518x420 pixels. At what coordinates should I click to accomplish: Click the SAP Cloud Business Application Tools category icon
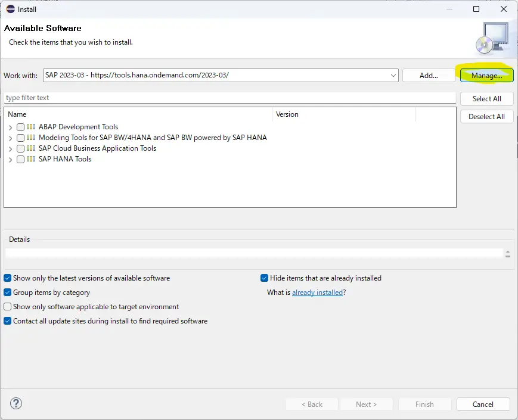tap(31, 148)
